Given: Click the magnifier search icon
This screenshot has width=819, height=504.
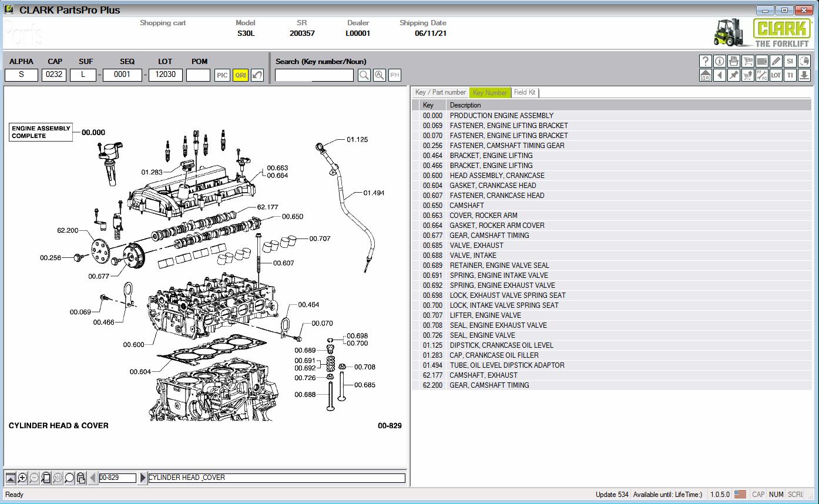Looking at the screenshot, I should tap(364, 75).
